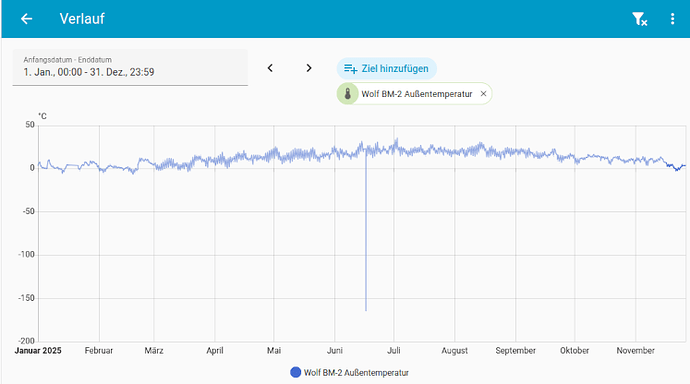Click the September axis label
690x384 pixels.
coord(515,351)
